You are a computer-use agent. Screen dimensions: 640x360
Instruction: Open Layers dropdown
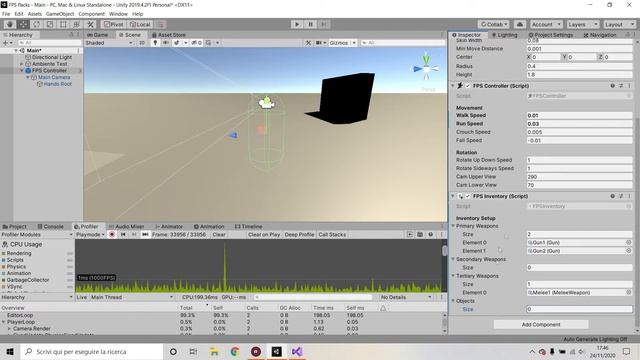click(x=583, y=24)
